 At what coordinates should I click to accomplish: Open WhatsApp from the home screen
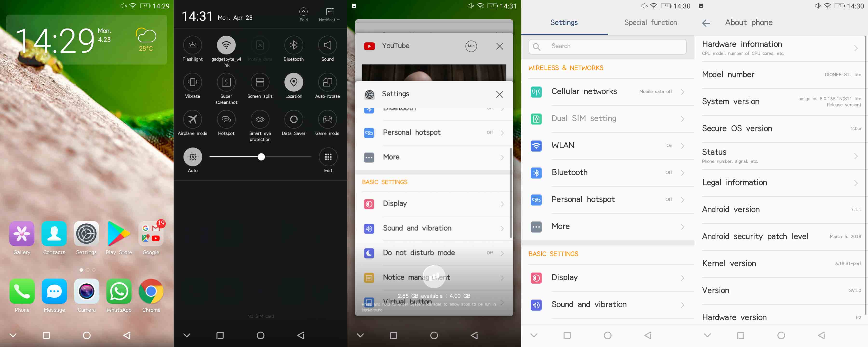tap(119, 291)
